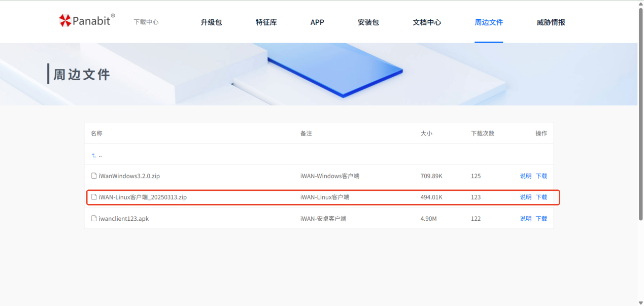Image resolution: width=644 pixels, height=306 pixels.
Task: Open the 安装包 tab
Action: pyautogui.click(x=368, y=22)
